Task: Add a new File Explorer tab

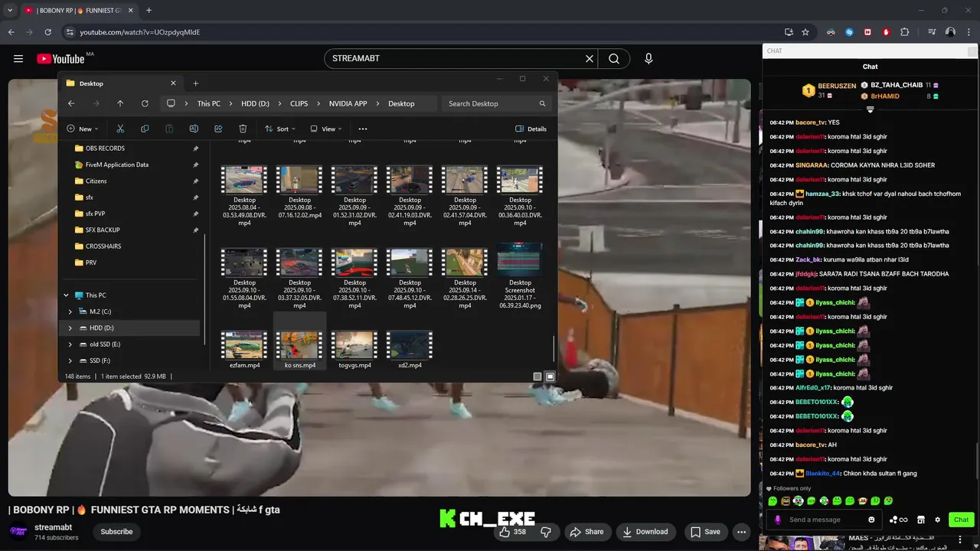Action: [x=195, y=83]
